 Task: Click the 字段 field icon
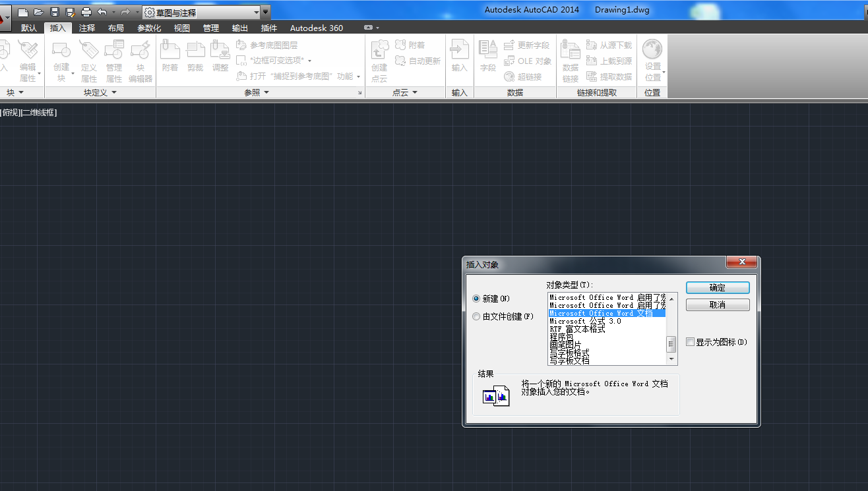[488, 49]
